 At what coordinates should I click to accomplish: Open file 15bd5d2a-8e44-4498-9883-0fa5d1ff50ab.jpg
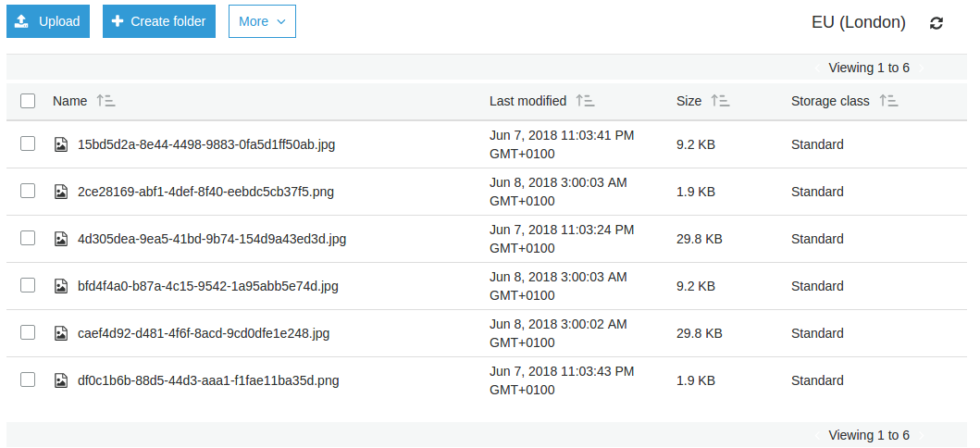tap(206, 144)
